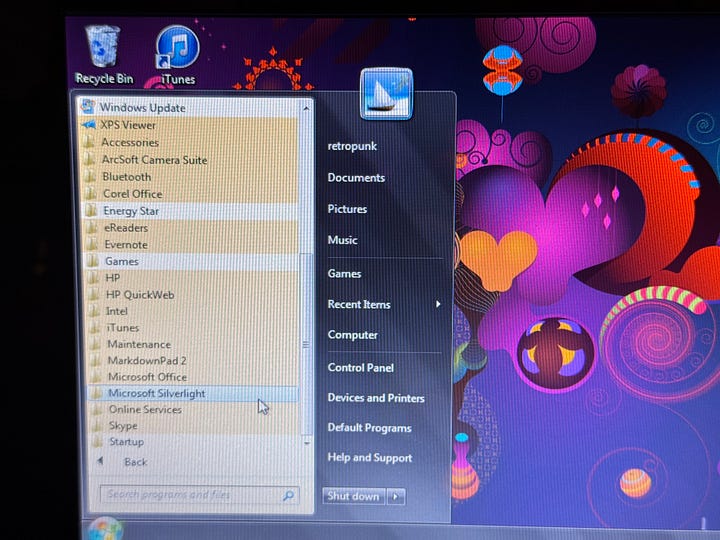Open Documents from the Start menu
This screenshot has width=720, height=540.
coord(356,178)
